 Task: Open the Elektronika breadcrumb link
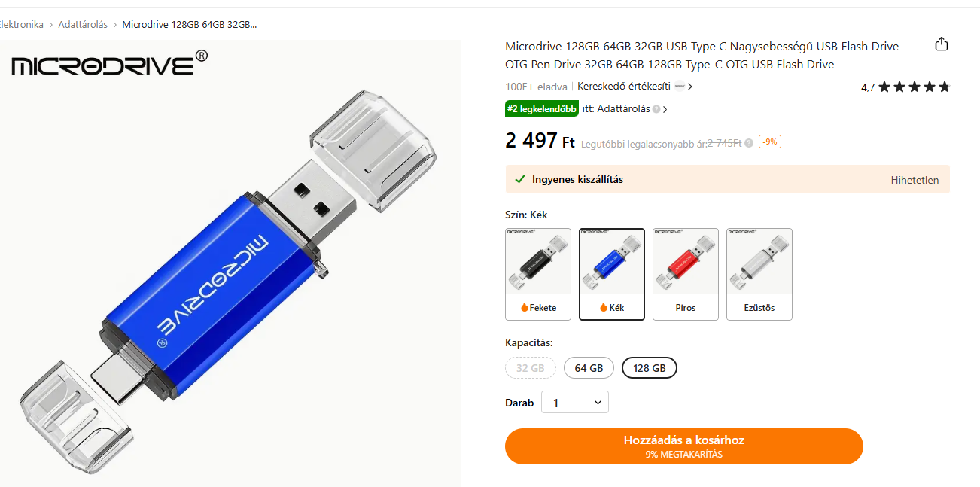coord(21,24)
